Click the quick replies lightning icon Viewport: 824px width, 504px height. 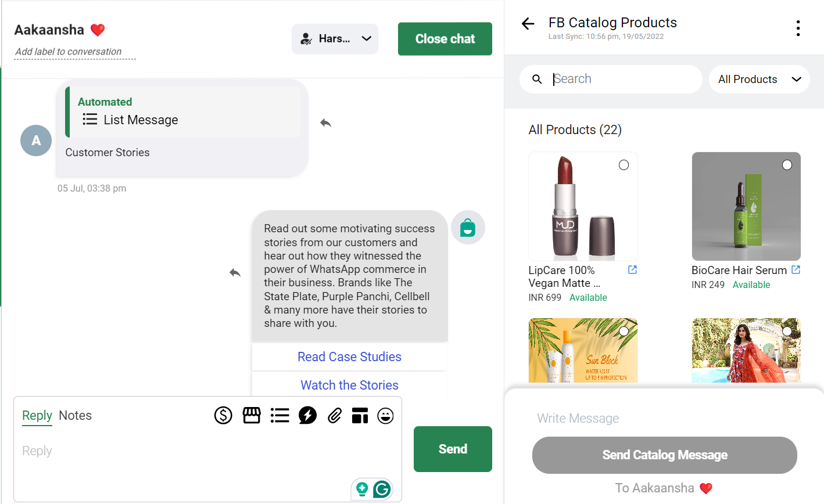307,415
